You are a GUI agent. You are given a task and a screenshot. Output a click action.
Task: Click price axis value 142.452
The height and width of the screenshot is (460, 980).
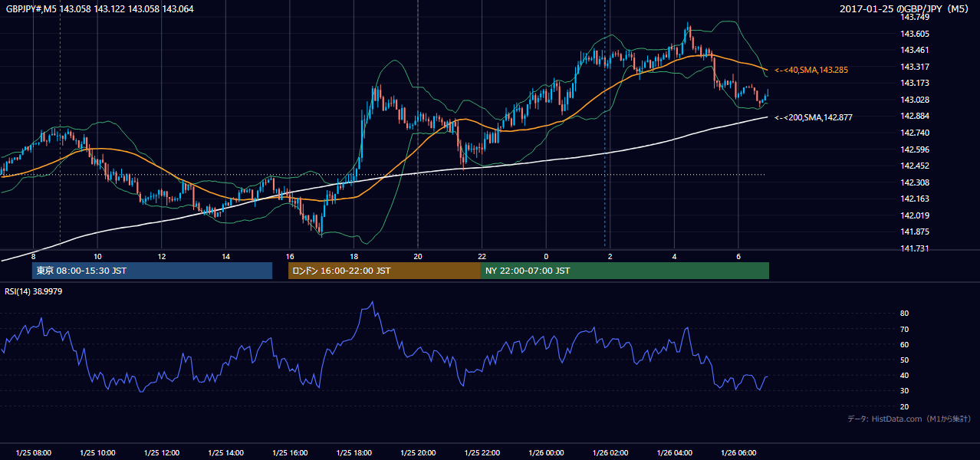pyautogui.click(x=915, y=166)
